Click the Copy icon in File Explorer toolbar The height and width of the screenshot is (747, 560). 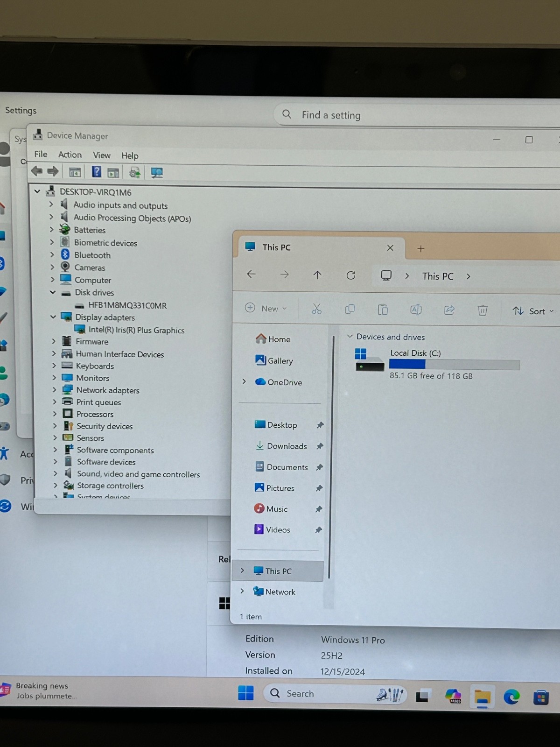coord(350,309)
